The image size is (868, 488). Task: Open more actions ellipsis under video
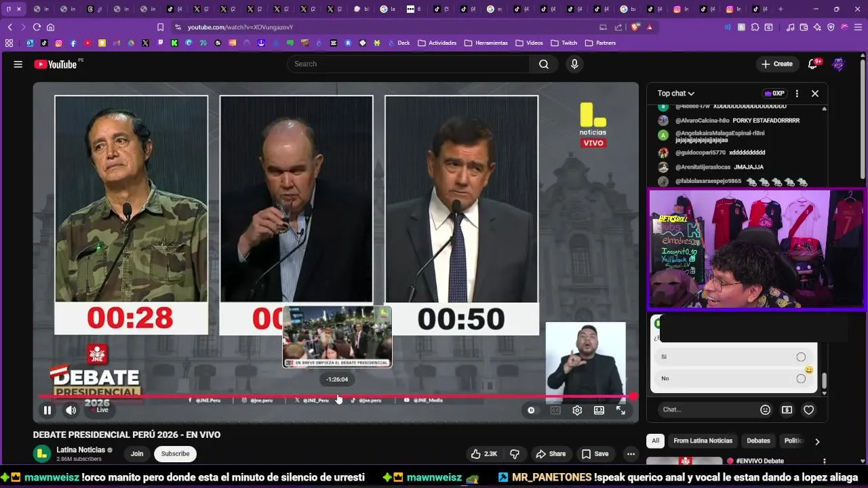631,453
